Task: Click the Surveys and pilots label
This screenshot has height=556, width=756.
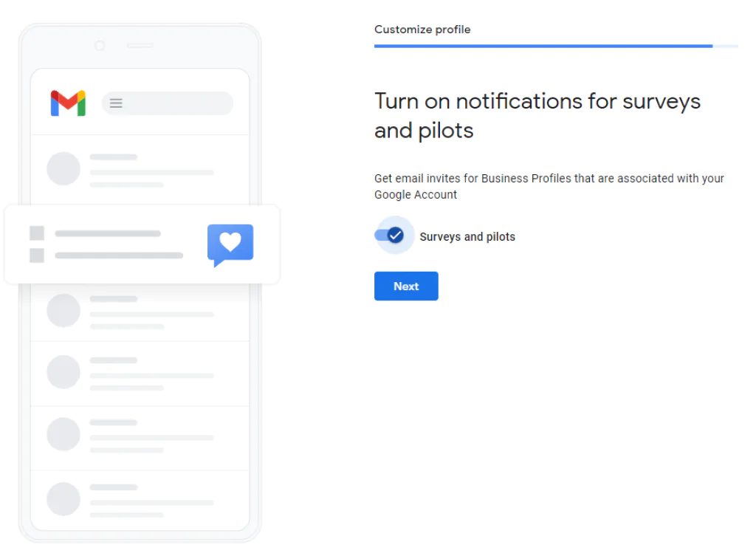Action: tap(467, 237)
